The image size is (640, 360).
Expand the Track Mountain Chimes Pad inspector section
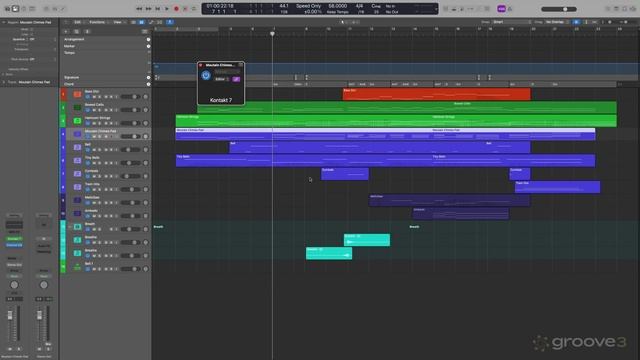coord(4,82)
